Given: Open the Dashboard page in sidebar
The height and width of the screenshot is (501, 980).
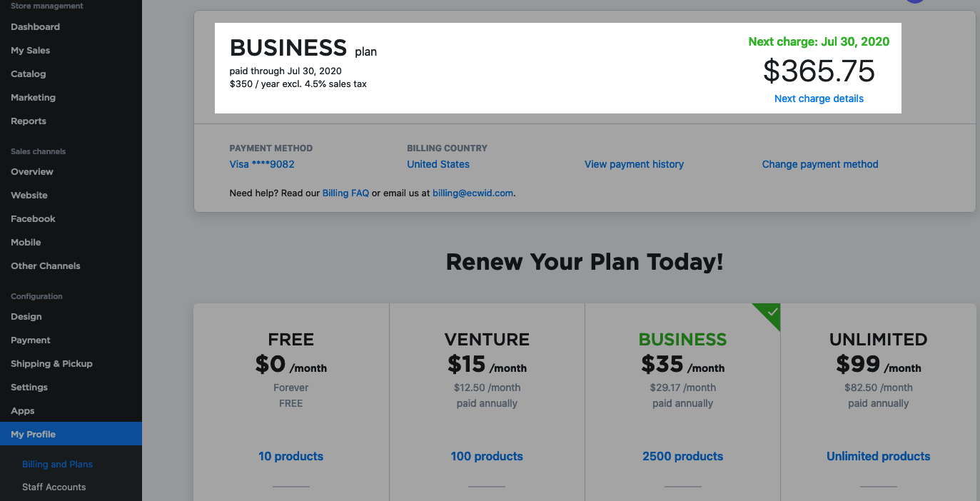Looking at the screenshot, I should tap(35, 27).
